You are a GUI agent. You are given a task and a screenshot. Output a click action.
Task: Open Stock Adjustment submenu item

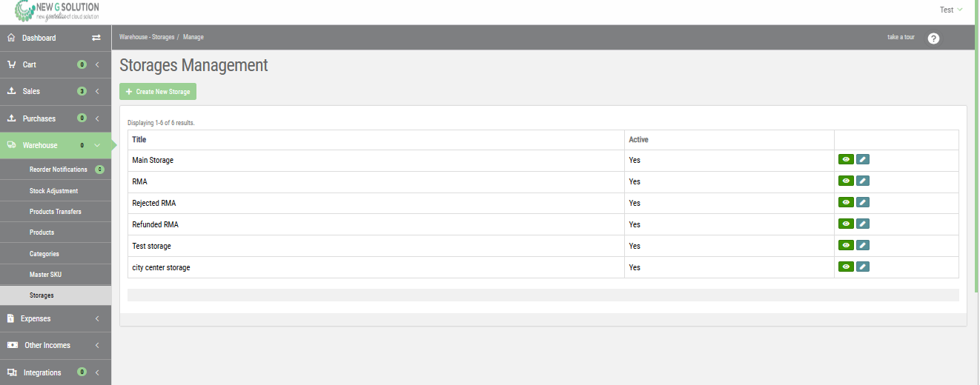tap(53, 191)
